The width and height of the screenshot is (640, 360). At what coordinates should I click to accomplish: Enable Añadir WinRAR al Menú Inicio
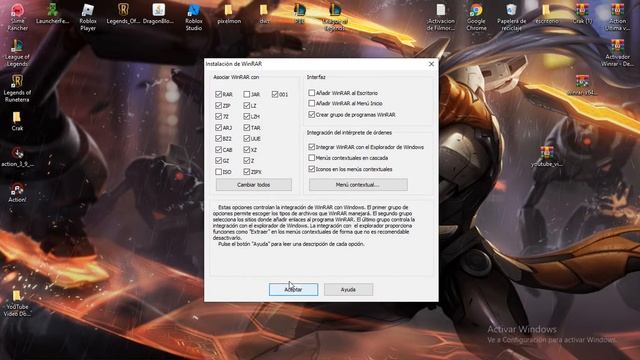point(311,103)
